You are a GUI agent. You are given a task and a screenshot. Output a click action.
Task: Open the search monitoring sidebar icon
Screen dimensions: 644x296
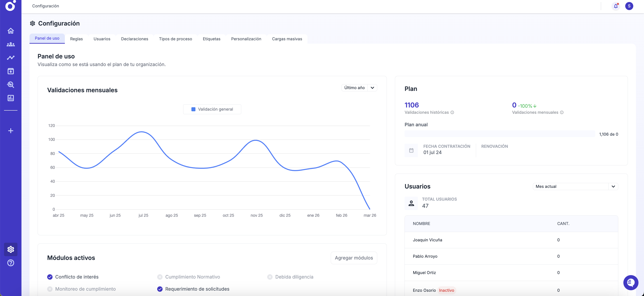11,85
